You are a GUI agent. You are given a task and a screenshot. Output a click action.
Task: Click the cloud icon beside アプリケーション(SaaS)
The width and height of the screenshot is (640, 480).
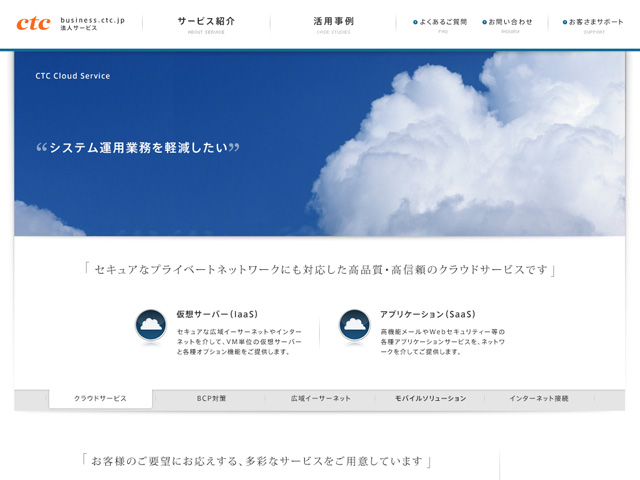tap(354, 325)
